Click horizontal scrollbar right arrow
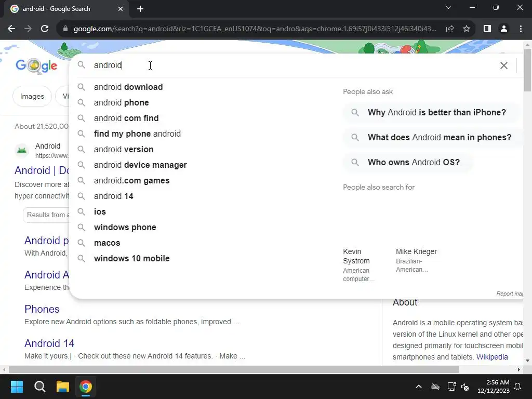Viewport: 532px width, 399px height. 519,369
